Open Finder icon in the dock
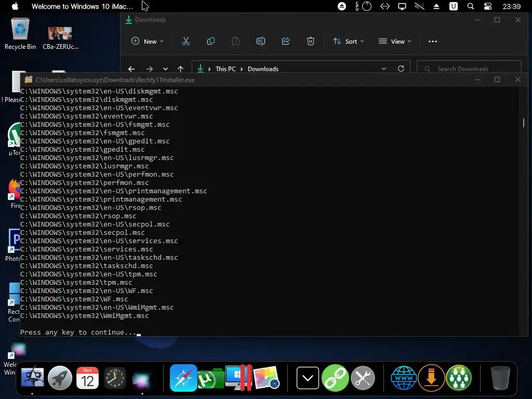532x399 pixels. tap(32, 378)
